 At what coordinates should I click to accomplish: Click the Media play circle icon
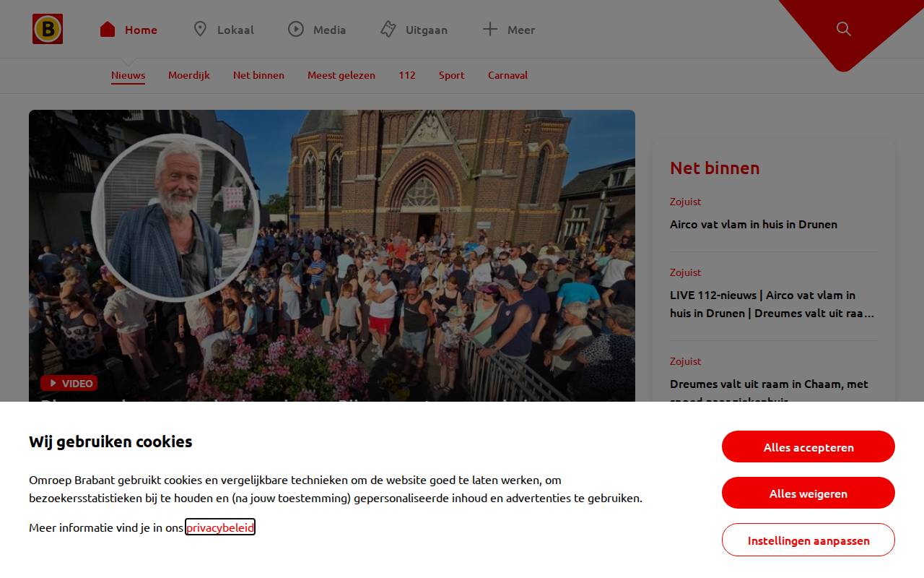[x=296, y=29]
